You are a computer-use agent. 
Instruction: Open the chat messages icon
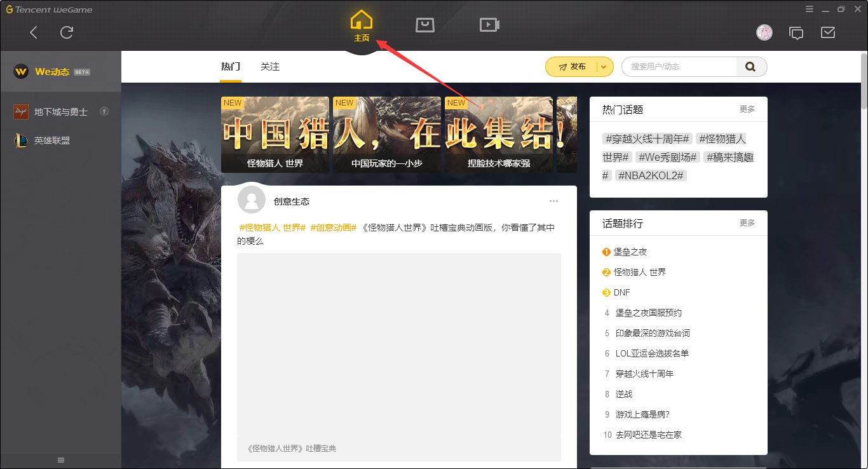pos(797,32)
